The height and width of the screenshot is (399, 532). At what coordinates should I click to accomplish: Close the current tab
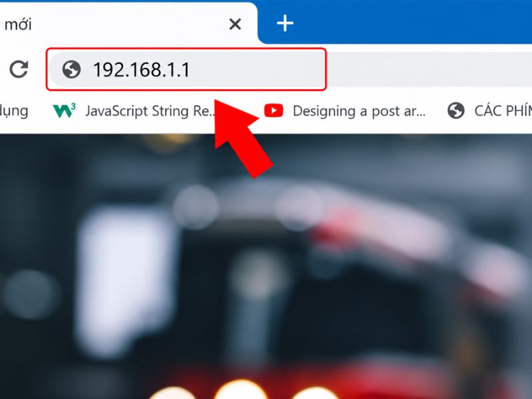[x=235, y=24]
